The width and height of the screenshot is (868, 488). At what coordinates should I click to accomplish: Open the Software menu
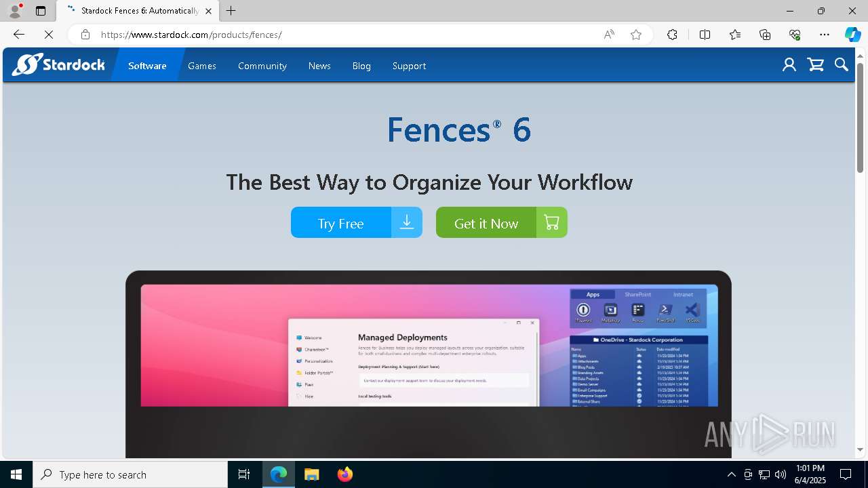coord(147,66)
